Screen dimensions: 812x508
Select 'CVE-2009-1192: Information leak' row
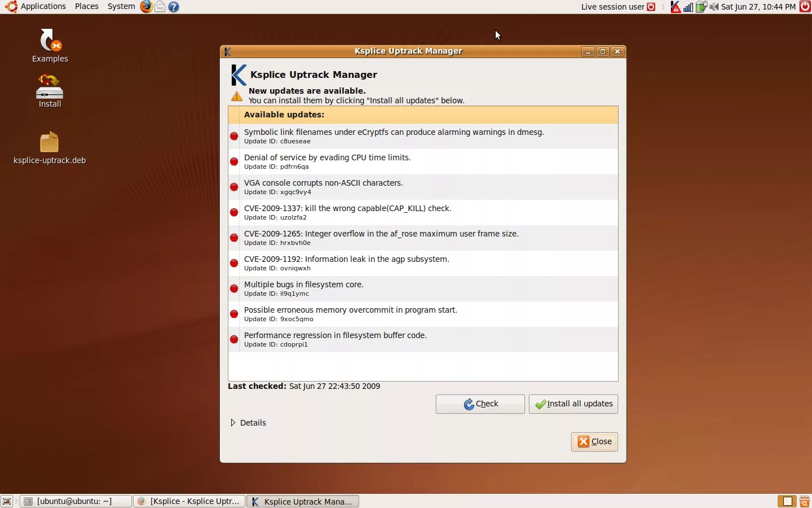tap(423, 263)
